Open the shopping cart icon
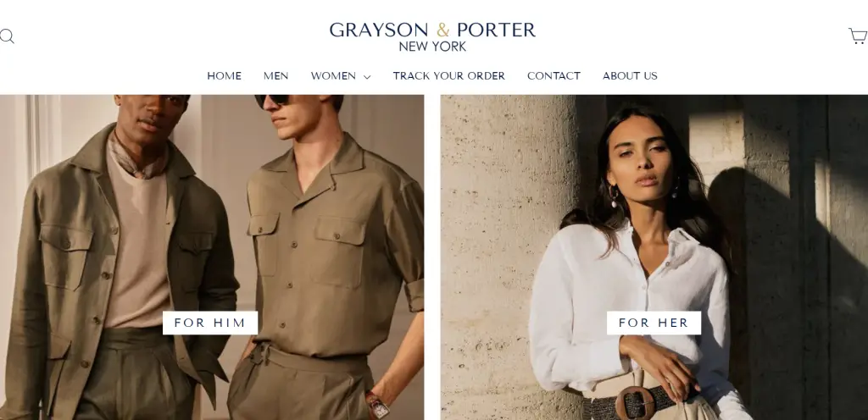This screenshot has width=868, height=420. point(858,36)
